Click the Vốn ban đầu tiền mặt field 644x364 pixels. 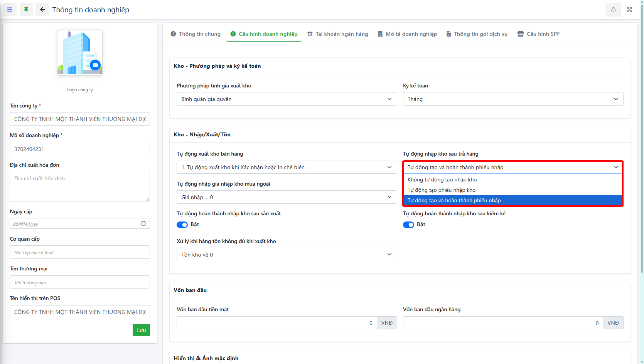point(276,323)
